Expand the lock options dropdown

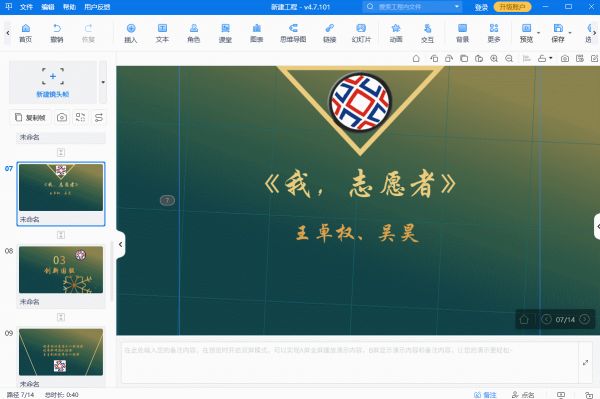(551, 59)
